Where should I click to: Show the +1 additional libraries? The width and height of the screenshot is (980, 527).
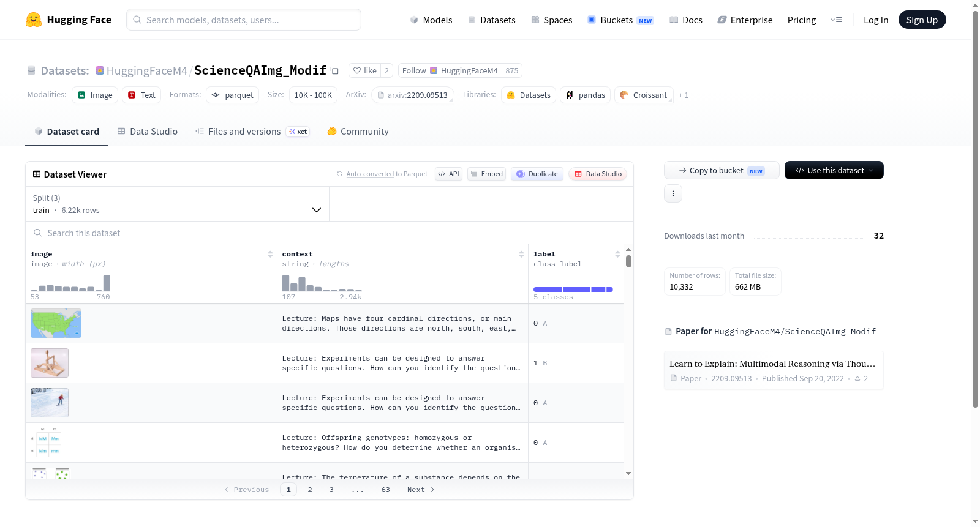(684, 95)
